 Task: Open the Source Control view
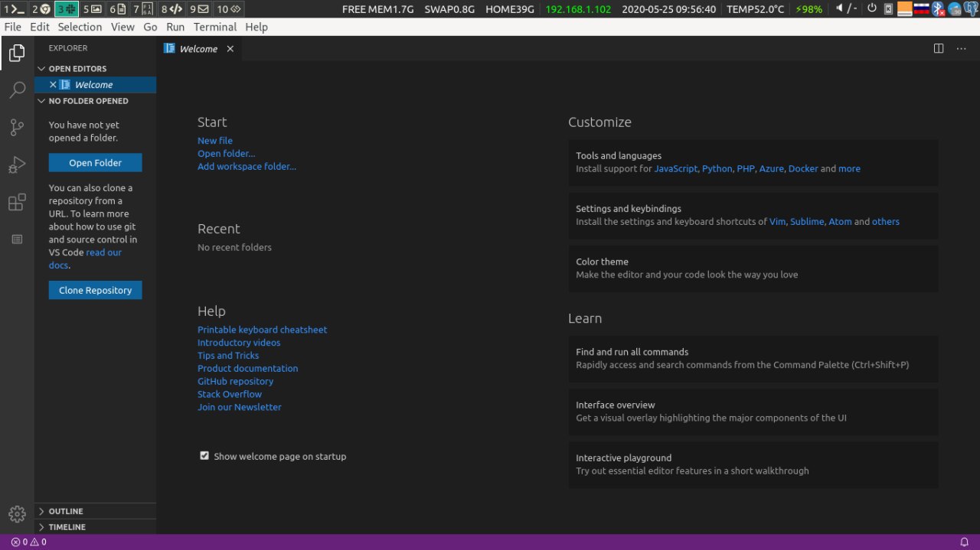pos(17,128)
